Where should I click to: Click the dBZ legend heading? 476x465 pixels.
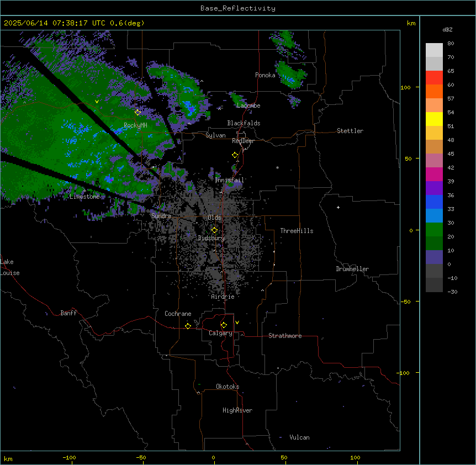(x=447, y=30)
